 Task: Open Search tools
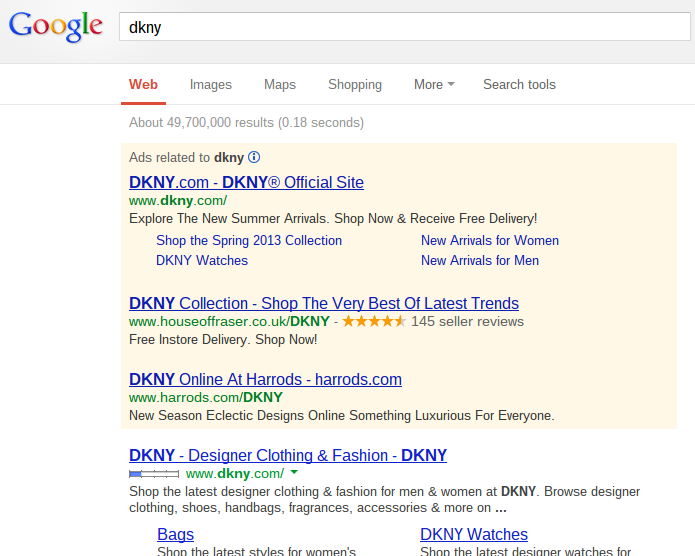click(x=519, y=84)
